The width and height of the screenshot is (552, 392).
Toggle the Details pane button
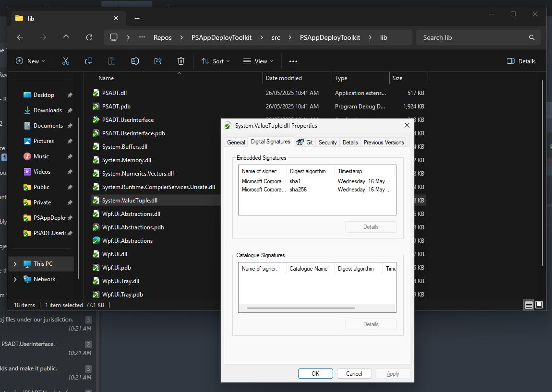pyautogui.click(x=521, y=61)
